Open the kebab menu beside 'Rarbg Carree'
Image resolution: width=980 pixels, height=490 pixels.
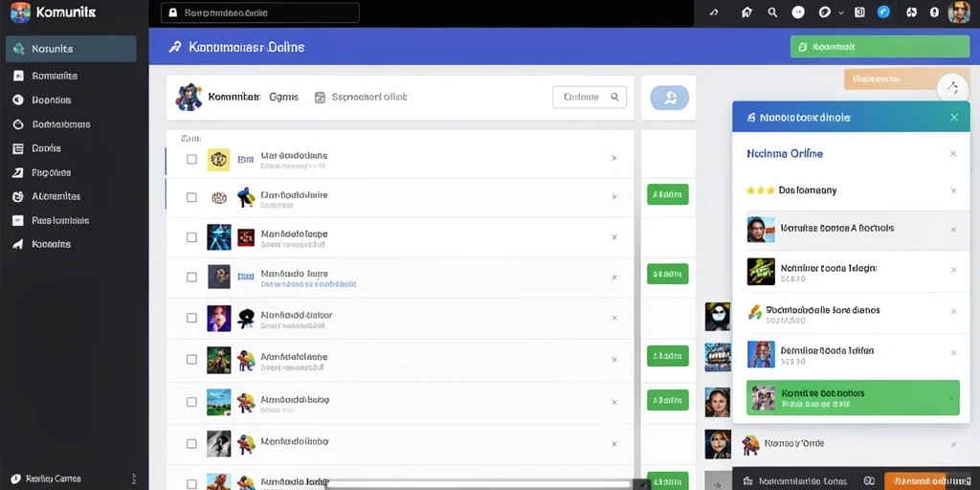(134, 479)
